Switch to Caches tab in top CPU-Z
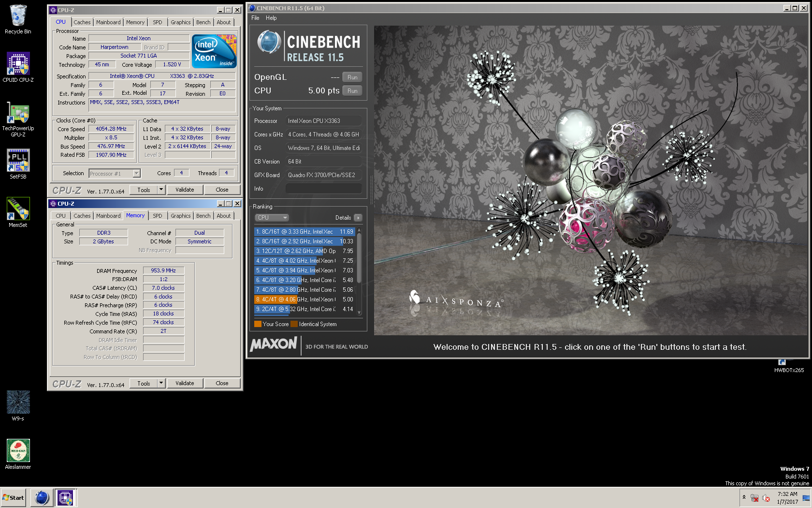This screenshot has width=812, height=508. pos(82,22)
